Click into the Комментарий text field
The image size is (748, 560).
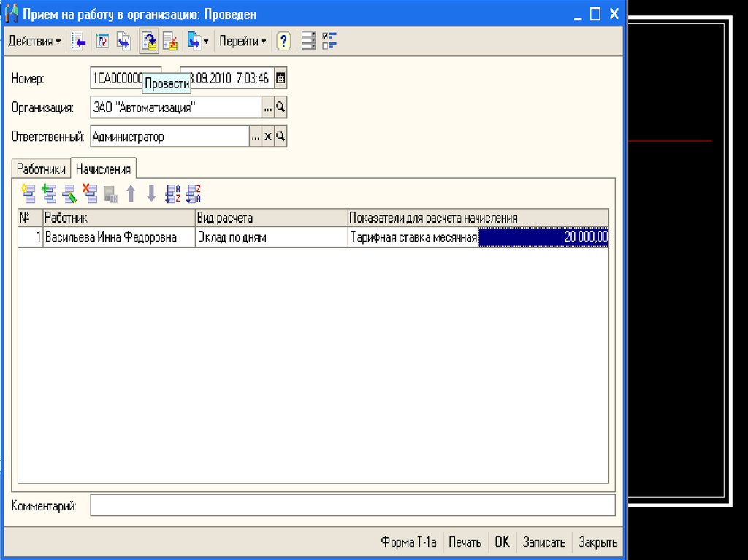tap(352, 505)
